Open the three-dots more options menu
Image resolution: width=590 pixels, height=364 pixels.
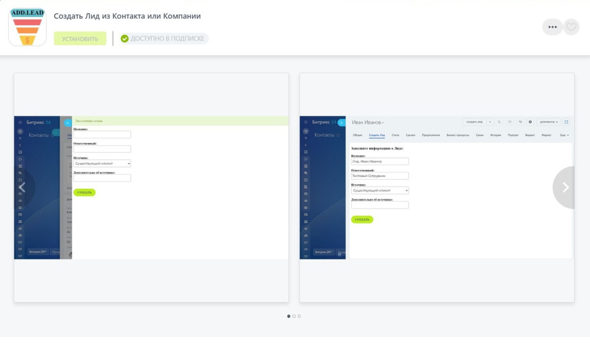(552, 27)
